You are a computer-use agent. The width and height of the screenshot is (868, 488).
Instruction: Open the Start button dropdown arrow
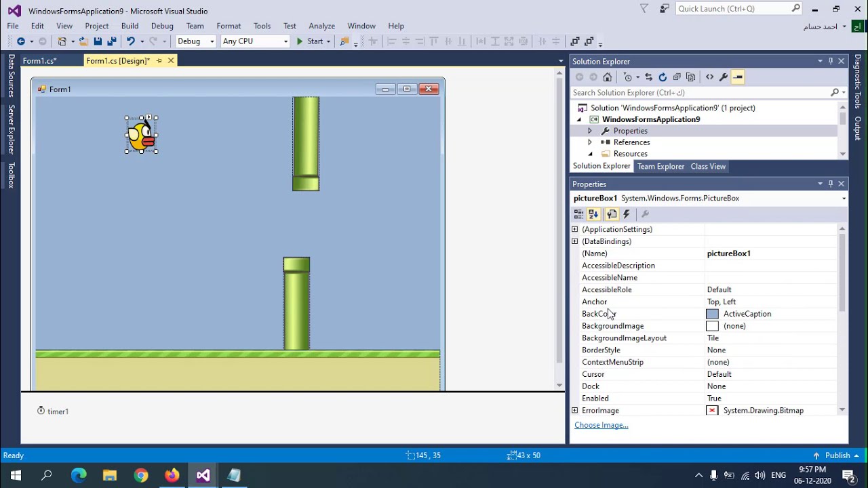tap(328, 41)
